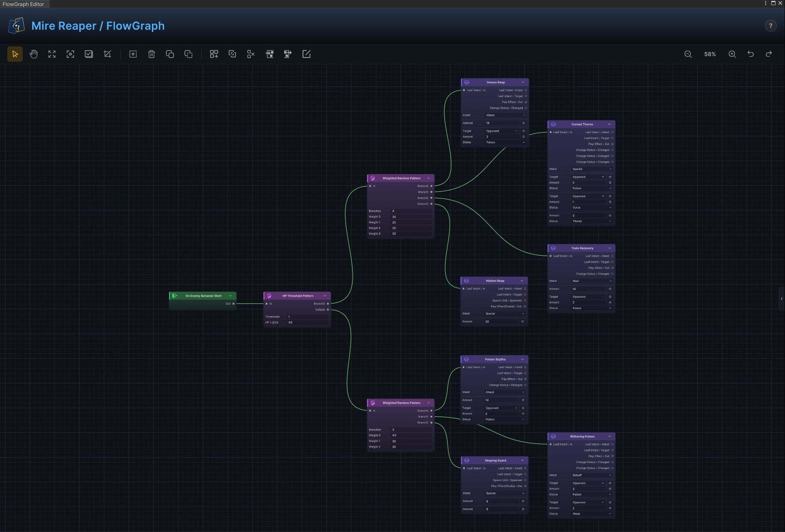Click the add node plus icon

(x=133, y=54)
